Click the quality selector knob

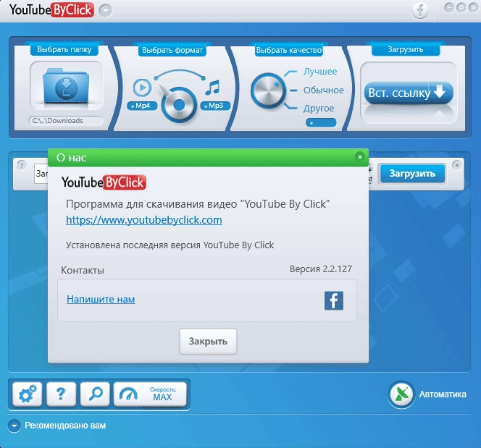(x=268, y=91)
